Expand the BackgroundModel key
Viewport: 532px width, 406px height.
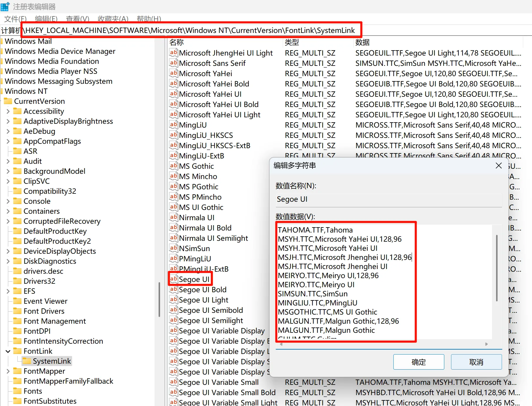pos(8,171)
